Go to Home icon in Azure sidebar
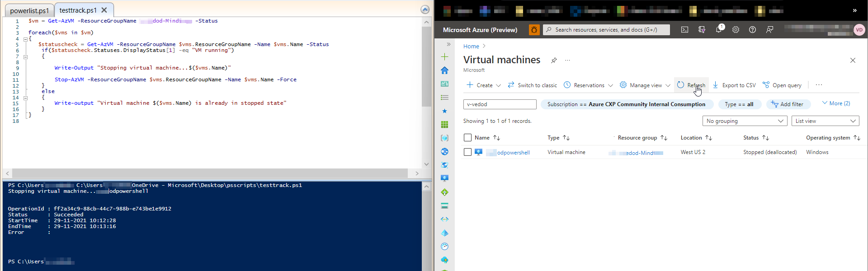The height and width of the screenshot is (271, 868). pyautogui.click(x=444, y=70)
